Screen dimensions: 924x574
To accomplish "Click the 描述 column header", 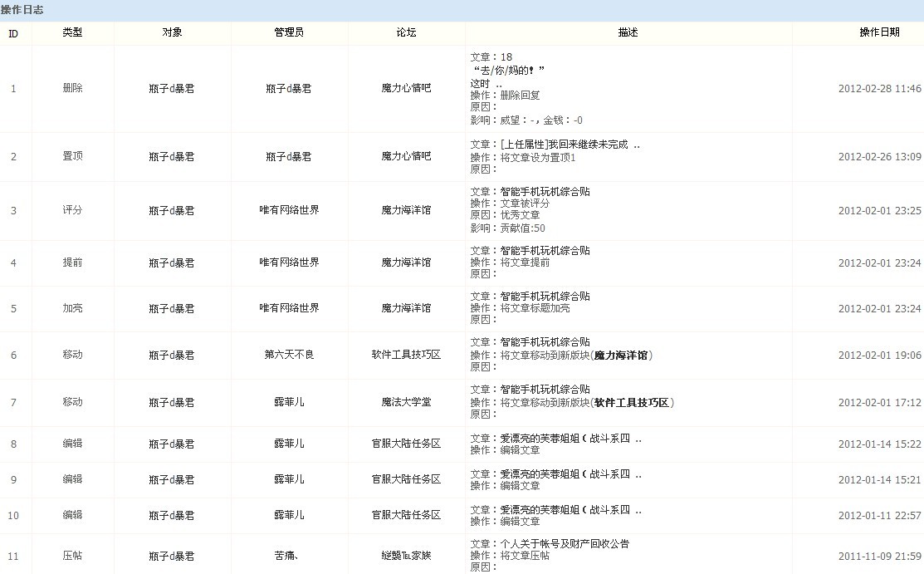I will [628, 32].
